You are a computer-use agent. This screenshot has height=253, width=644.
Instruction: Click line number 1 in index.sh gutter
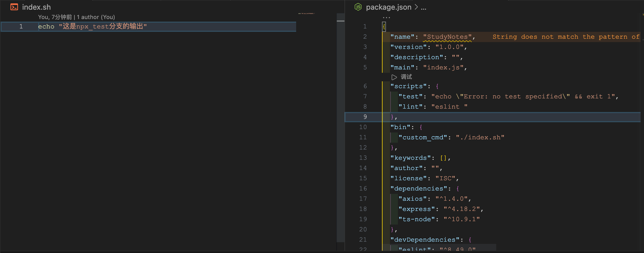point(21,26)
